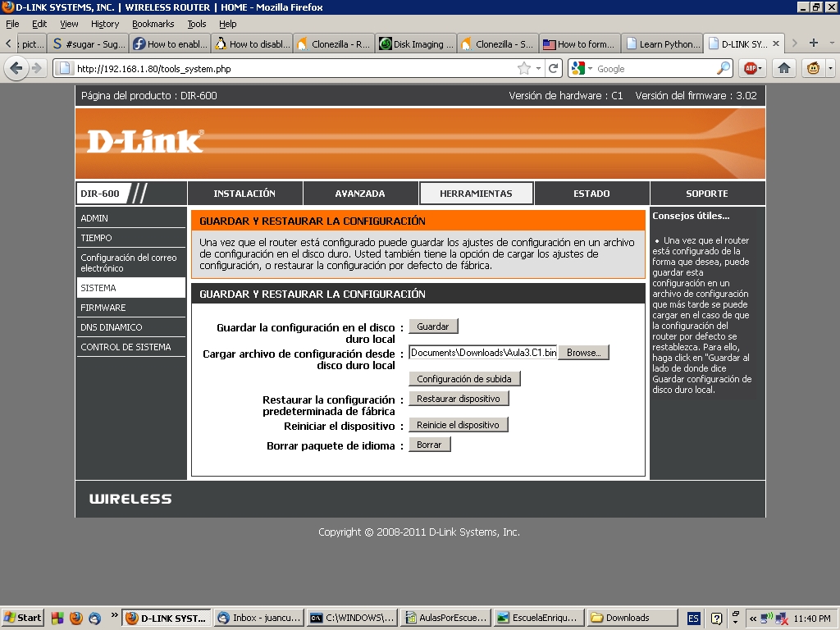This screenshot has width=840, height=630.
Task: Expand the URL history dropdown arrow
Action: (539, 69)
